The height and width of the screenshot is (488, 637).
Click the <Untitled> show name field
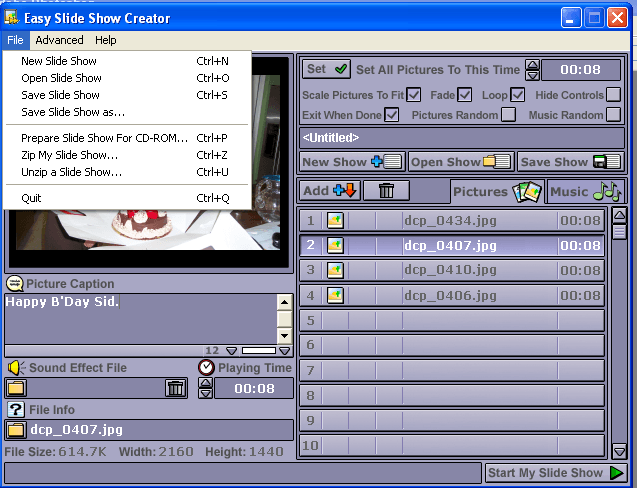(x=462, y=138)
